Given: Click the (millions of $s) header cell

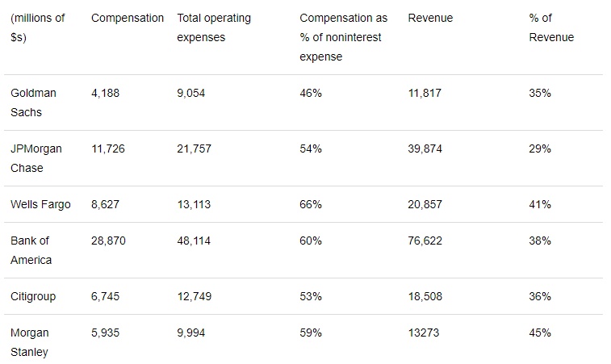Looking at the screenshot, I should pyautogui.click(x=38, y=27).
